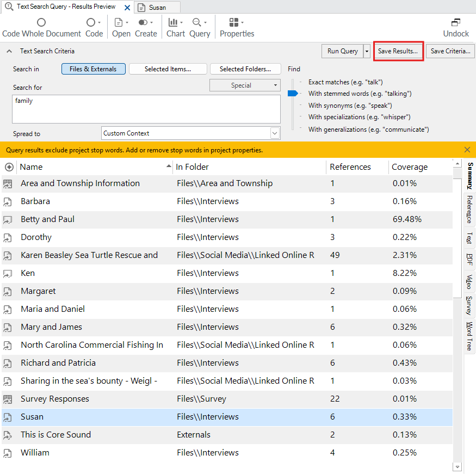The height and width of the screenshot is (474, 476).
Task: Click the audio file icon beside Ken
Action: pyautogui.click(x=8, y=274)
